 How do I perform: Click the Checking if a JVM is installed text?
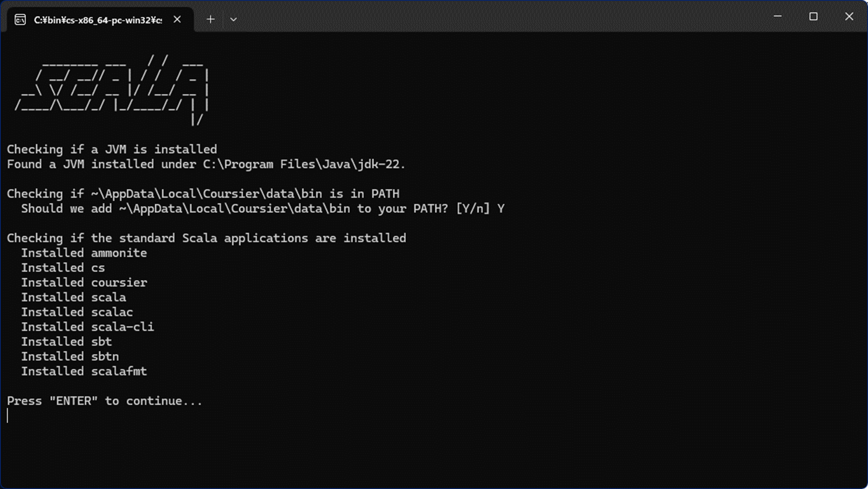(112, 149)
